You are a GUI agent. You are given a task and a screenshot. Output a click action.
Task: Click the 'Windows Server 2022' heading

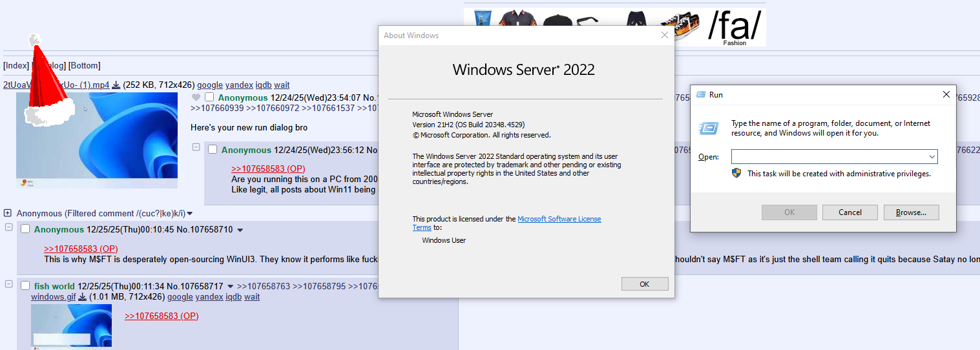tap(523, 70)
